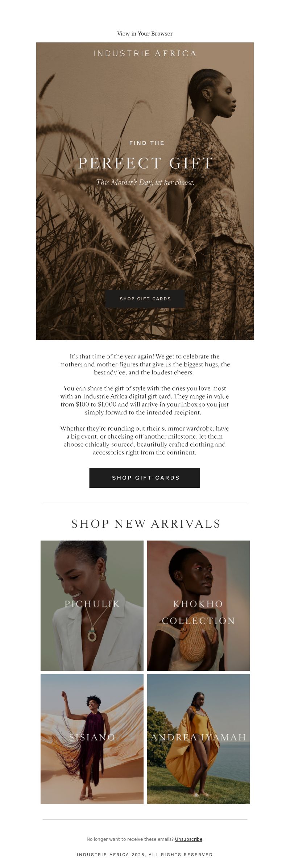Open the Sisiano new arrivals thumbnail
290x868 pixels.
pos(92,739)
